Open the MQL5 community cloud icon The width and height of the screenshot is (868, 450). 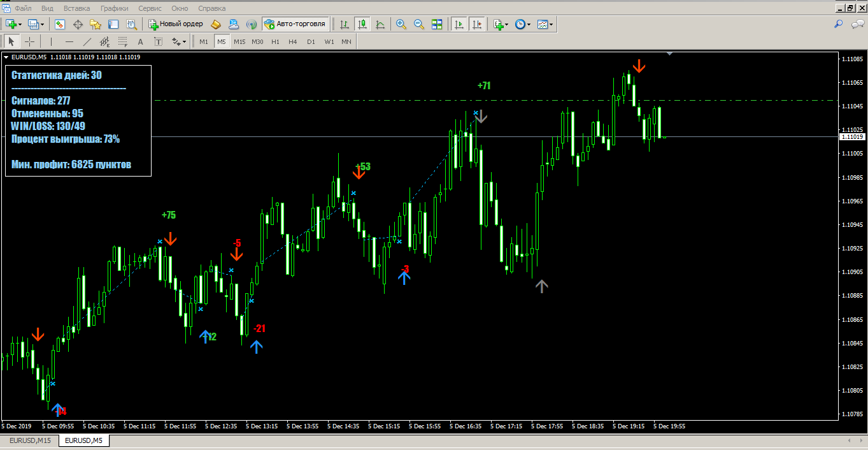coord(234,24)
